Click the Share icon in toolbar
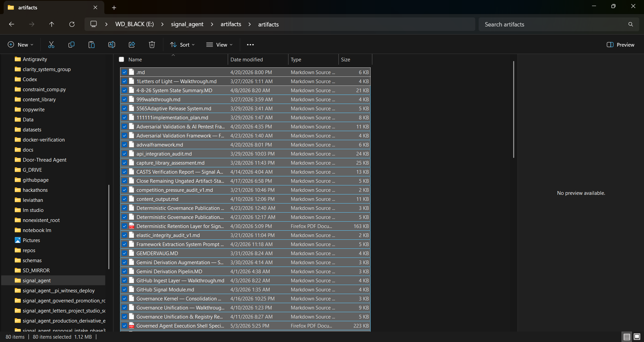644x342 pixels. pos(132,45)
